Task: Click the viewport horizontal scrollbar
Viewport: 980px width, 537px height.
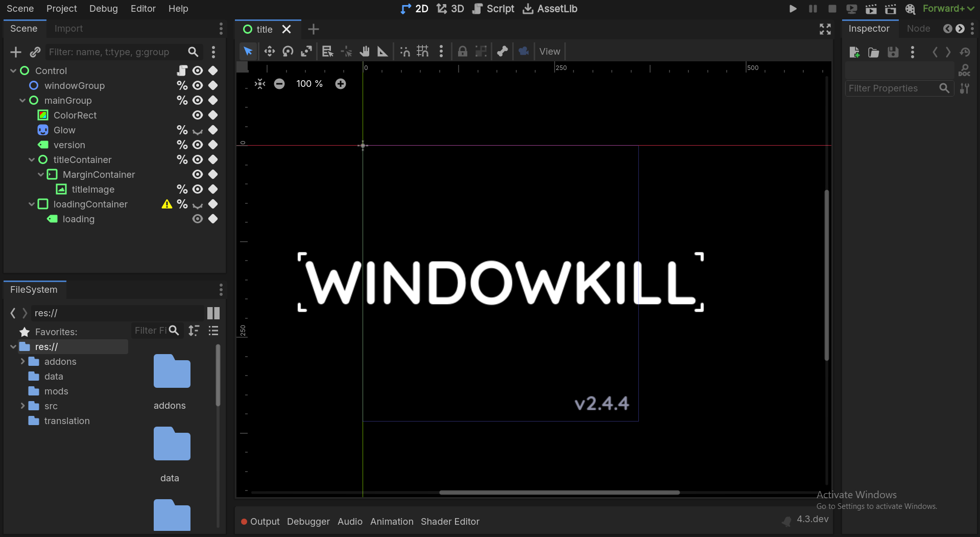Action: coord(559,493)
